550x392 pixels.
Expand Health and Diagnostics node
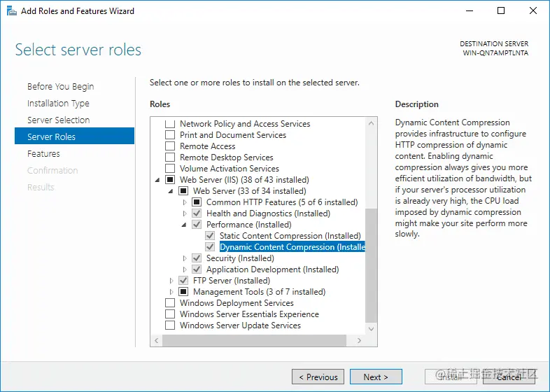point(185,213)
